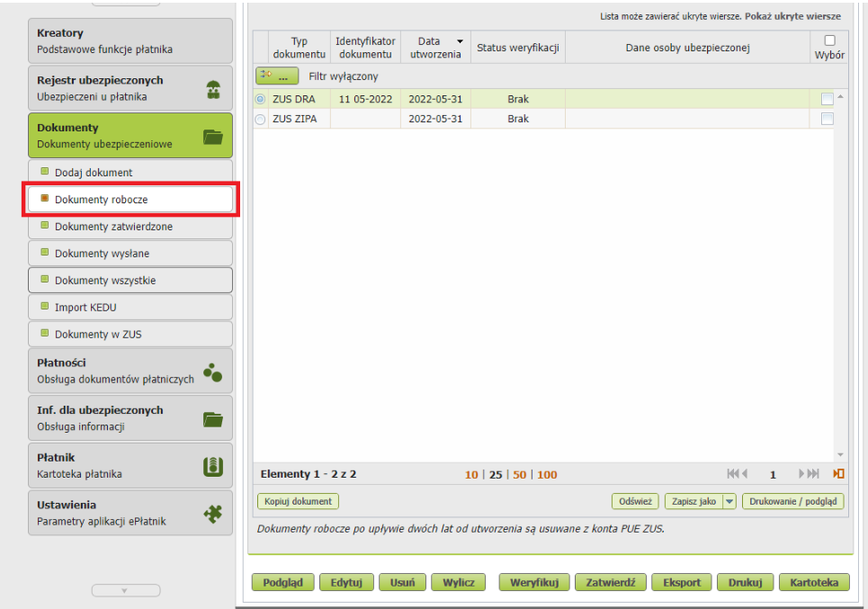This screenshot has width=868, height=609.
Task: Click the orange go-to-page icon in pagination
Action: (x=838, y=474)
